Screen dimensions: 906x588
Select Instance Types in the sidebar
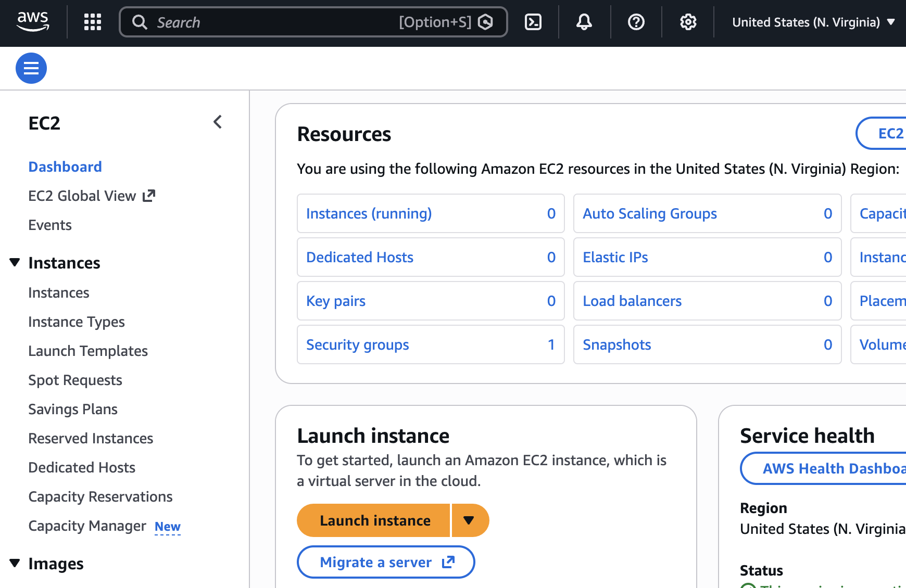click(x=77, y=322)
